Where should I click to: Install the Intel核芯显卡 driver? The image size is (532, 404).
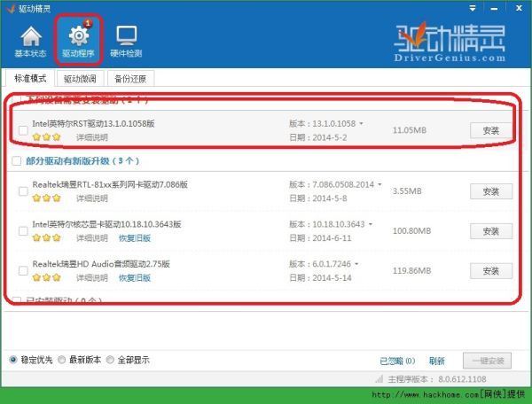[490, 231]
